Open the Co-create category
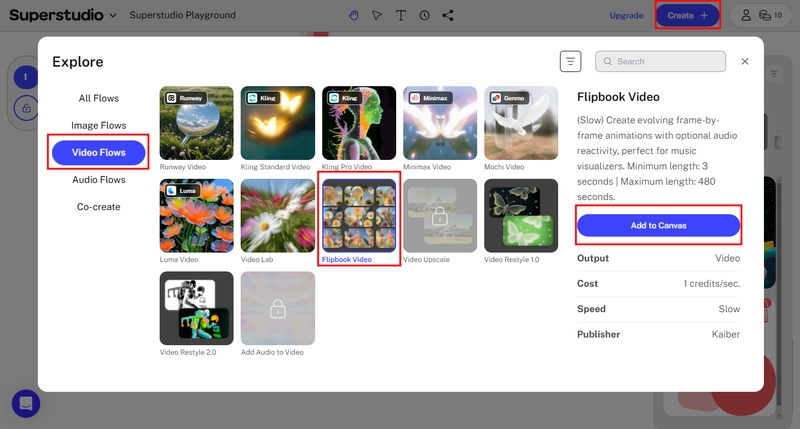The image size is (800, 429). [98, 207]
